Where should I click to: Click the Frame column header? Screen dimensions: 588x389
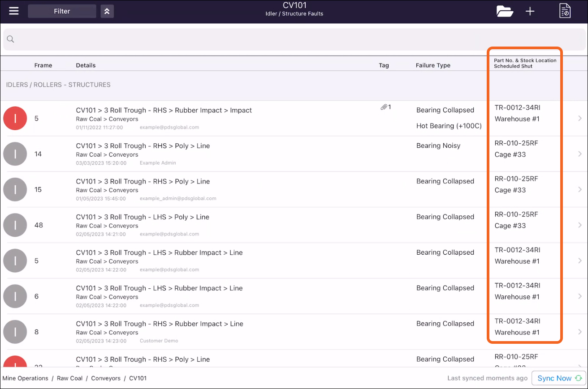(x=43, y=65)
